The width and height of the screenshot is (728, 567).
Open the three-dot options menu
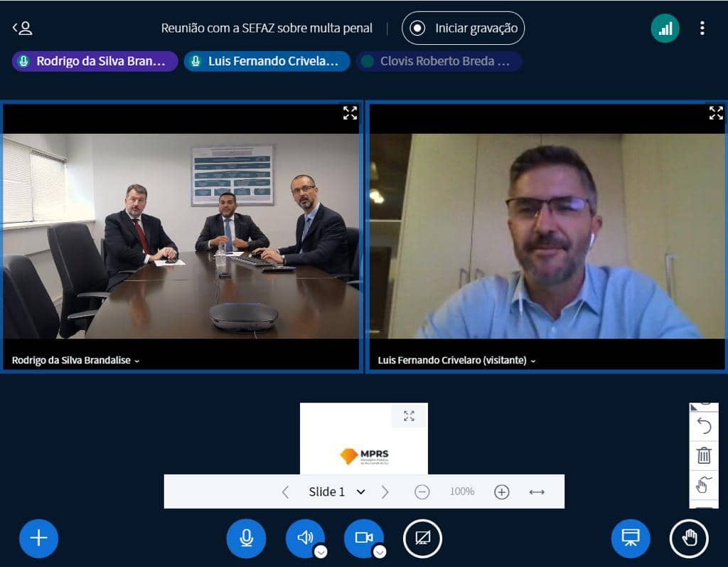coord(702,28)
